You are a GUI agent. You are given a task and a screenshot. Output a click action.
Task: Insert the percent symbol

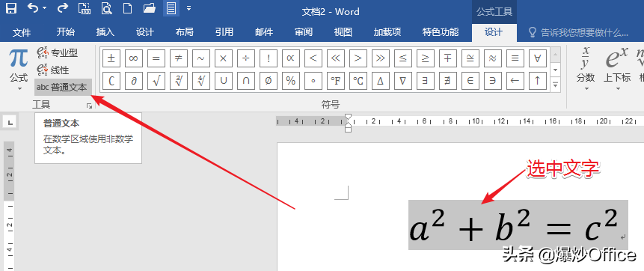[x=290, y=81]
